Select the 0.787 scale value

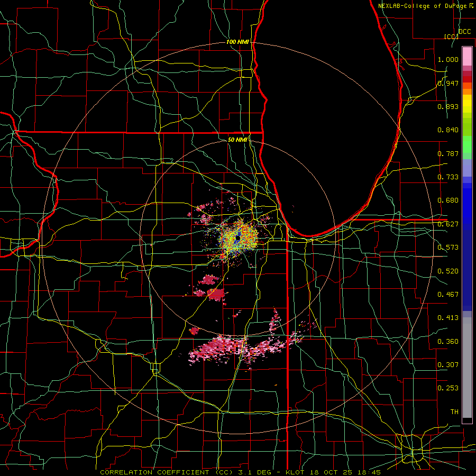coord(448,153)
